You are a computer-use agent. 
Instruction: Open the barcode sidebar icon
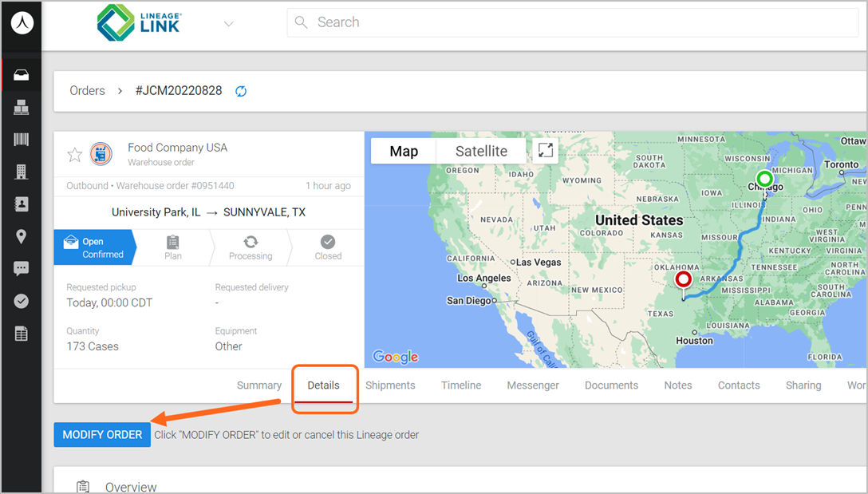pos(21,139)
